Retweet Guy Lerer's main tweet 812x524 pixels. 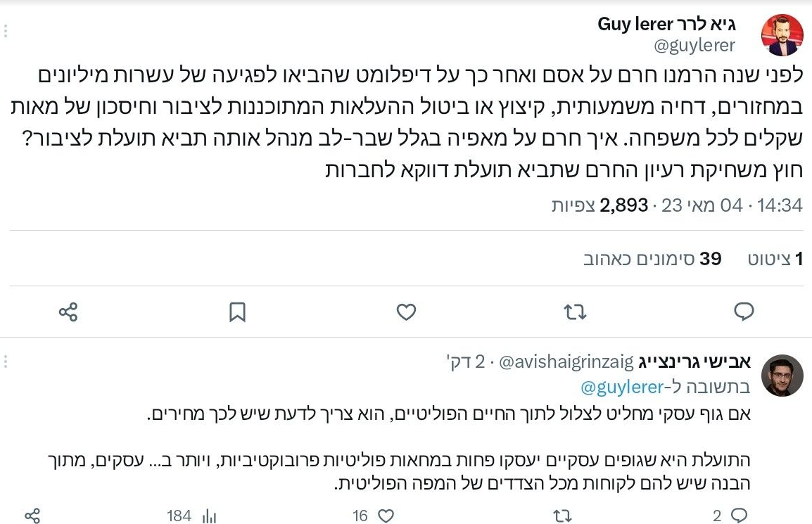pyautogui.click(x=576, y=312)
